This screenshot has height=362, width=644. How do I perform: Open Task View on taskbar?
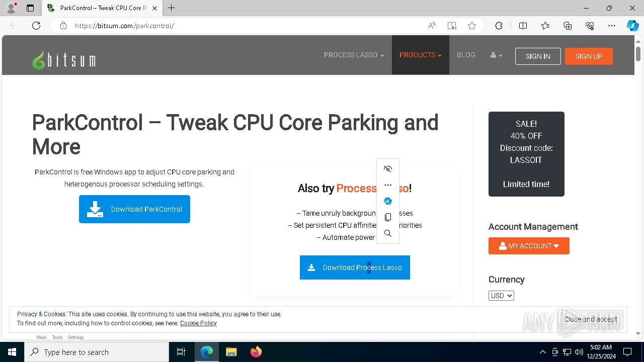pyautogui.click(x=181, y=352)
